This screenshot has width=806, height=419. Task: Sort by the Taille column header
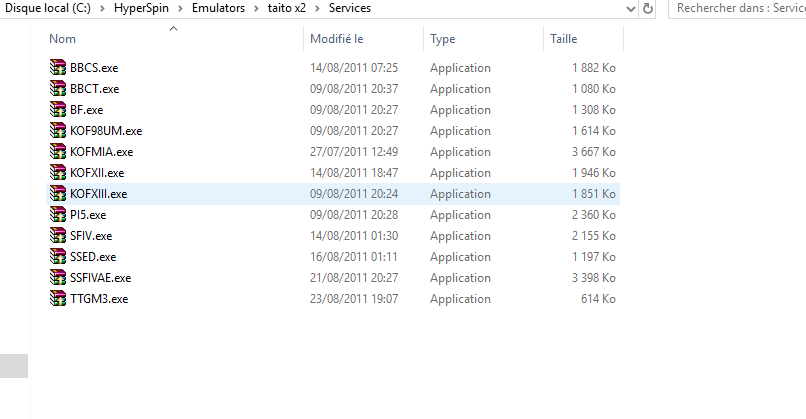[x=563, y=39]
